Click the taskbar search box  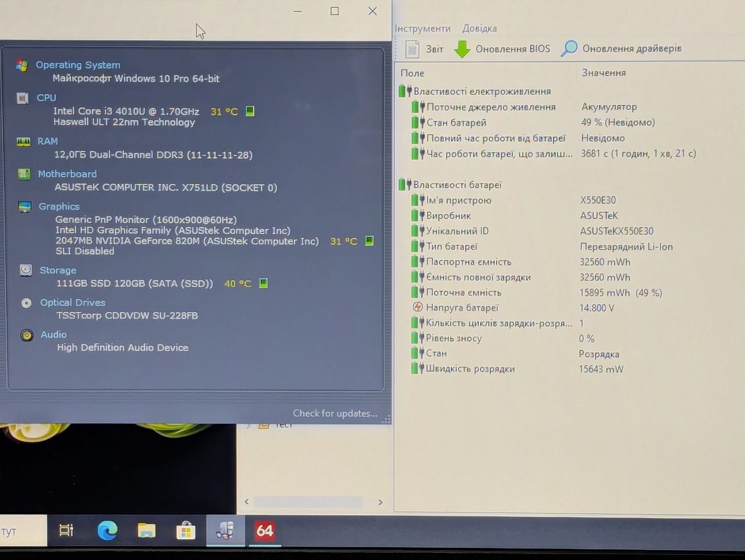23,531
